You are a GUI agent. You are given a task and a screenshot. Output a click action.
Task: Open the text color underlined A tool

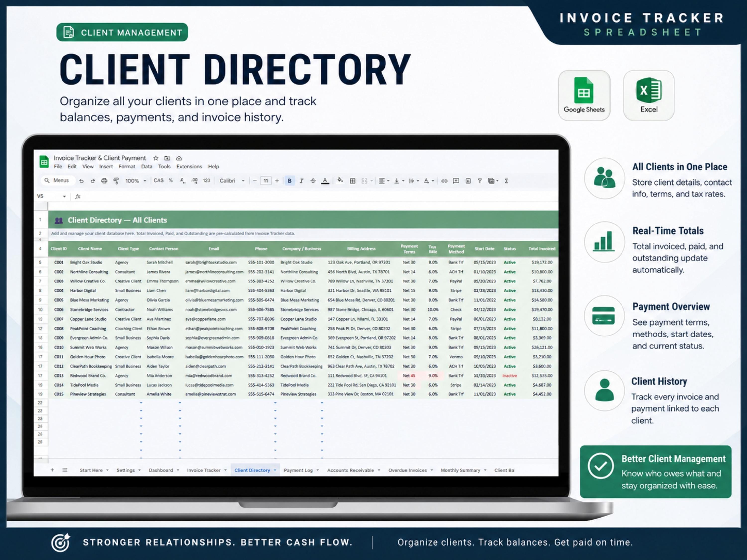point(325,181)
